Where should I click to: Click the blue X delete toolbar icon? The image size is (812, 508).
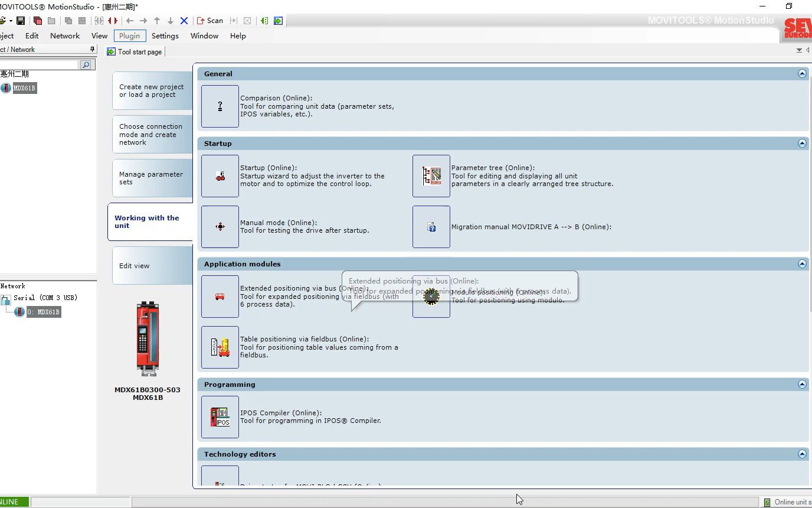tap(184, 21)
